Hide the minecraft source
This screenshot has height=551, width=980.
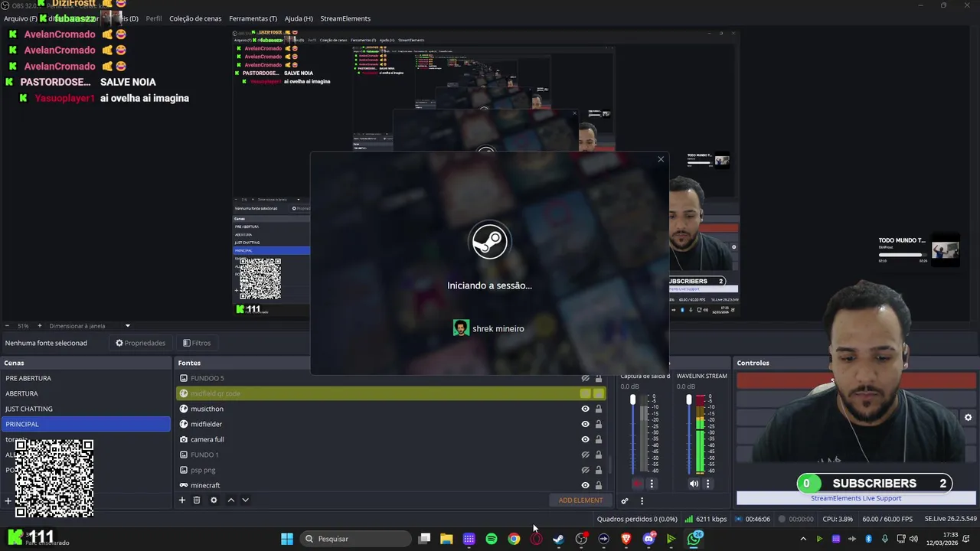585,485
